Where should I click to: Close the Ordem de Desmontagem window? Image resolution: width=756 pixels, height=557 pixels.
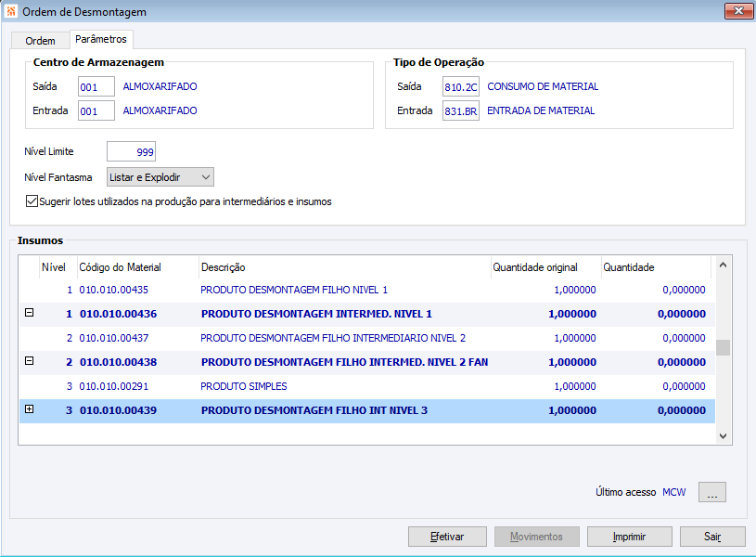coord(738,11)
